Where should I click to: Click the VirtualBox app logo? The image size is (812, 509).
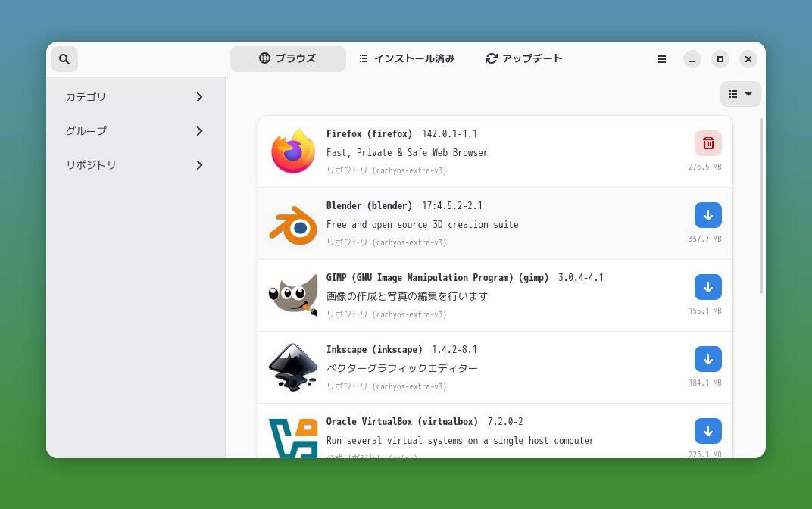[293, 438]
